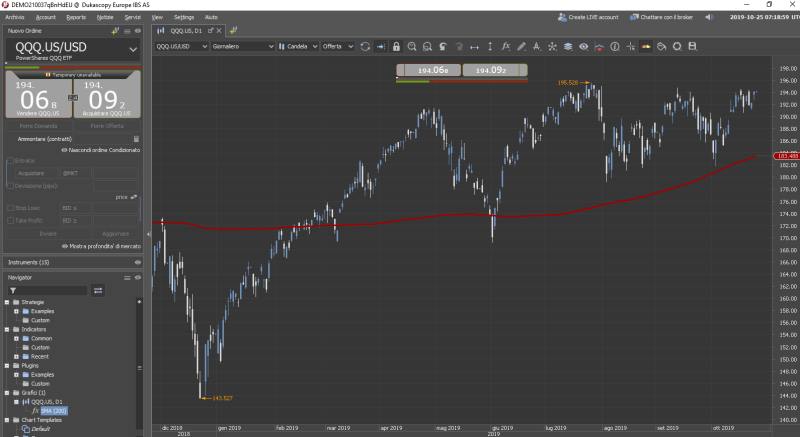Open the Settings menu
This screenshot has width=800, height=437.
point(184,17)
